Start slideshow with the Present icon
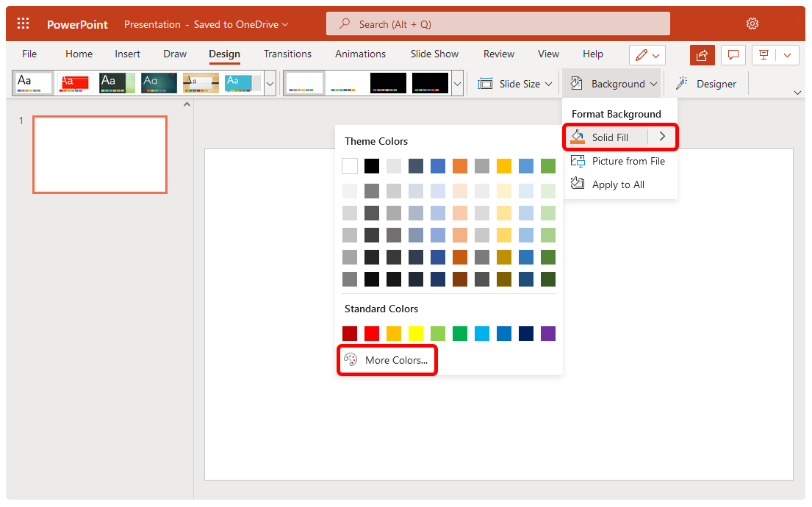Screen dimensions: 812x507 764,55
